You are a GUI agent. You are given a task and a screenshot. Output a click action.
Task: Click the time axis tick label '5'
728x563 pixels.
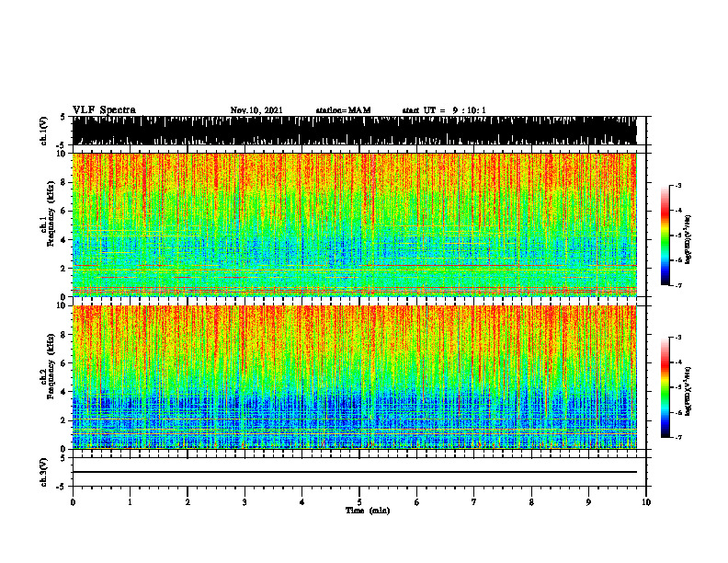(359, 502)
